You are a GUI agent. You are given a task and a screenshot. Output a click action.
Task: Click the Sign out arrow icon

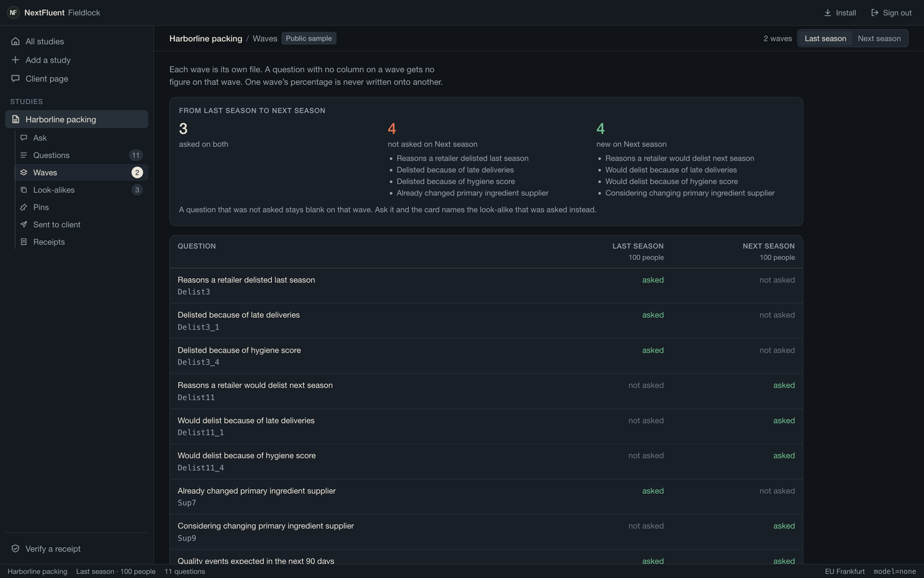[x=875, y=13]
